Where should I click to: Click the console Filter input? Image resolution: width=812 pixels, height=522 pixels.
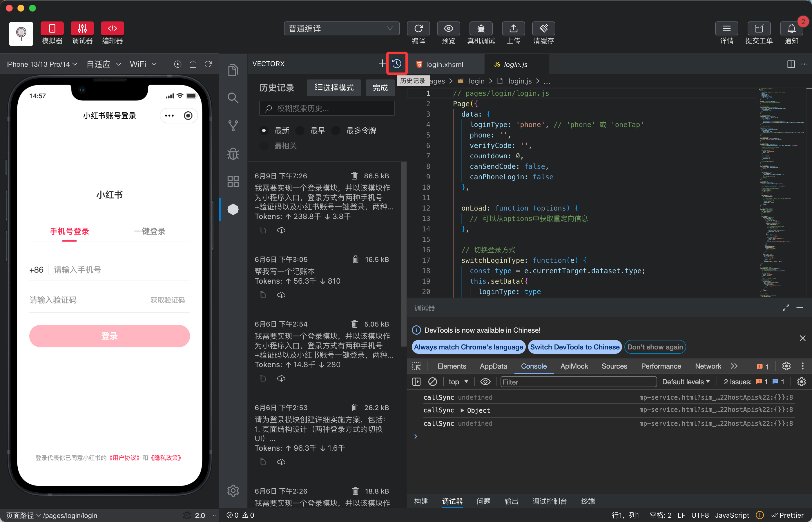578,382
